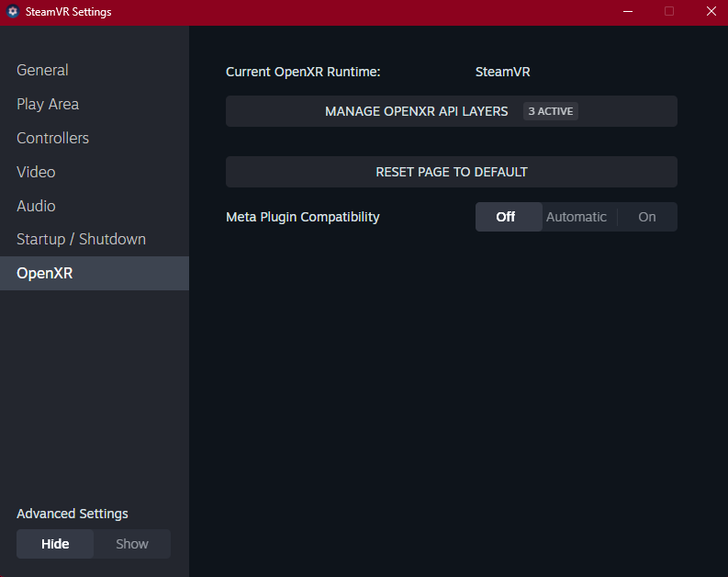Click Reset Page to Default

click(x=452, y=172)
